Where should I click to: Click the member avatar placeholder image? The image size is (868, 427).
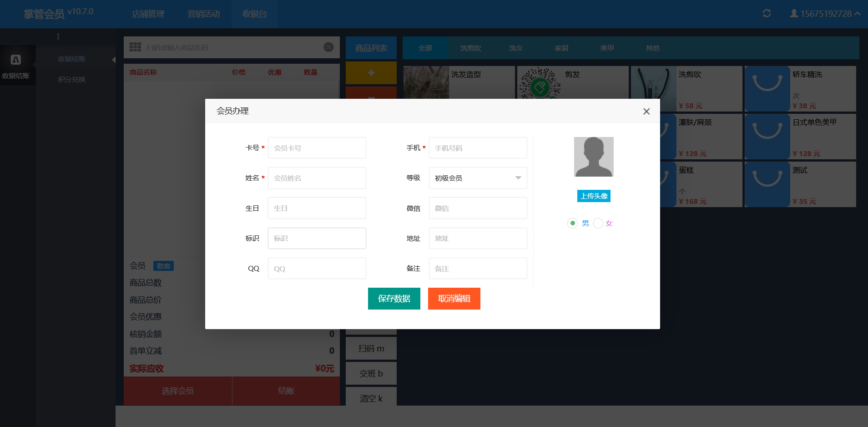click(x=594, y=157)
